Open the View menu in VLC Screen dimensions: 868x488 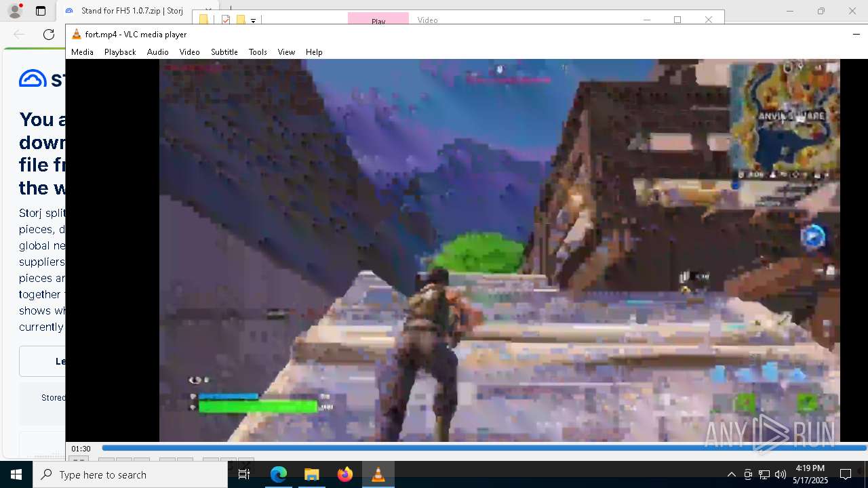pos(286,52)
